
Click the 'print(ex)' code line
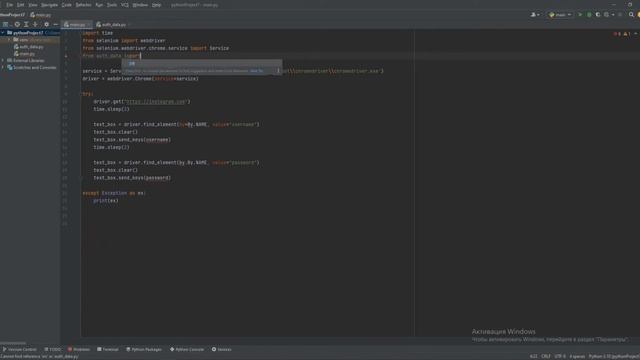[106, 201]
